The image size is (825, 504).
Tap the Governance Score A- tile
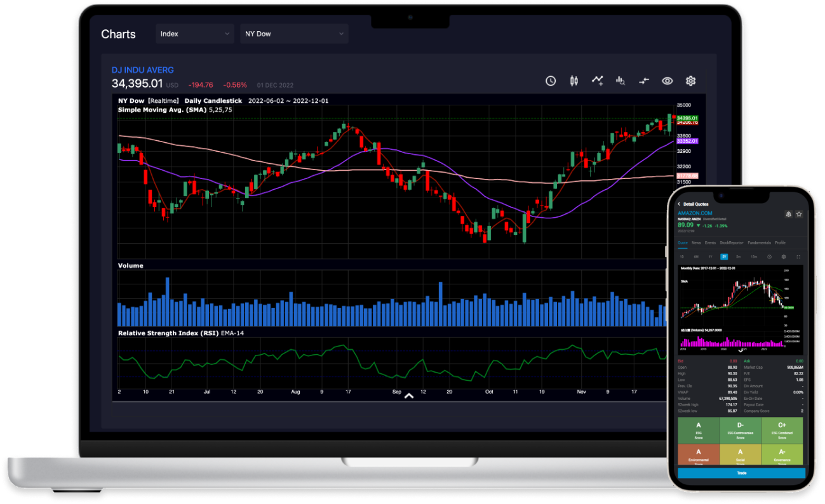coord(782,454)
